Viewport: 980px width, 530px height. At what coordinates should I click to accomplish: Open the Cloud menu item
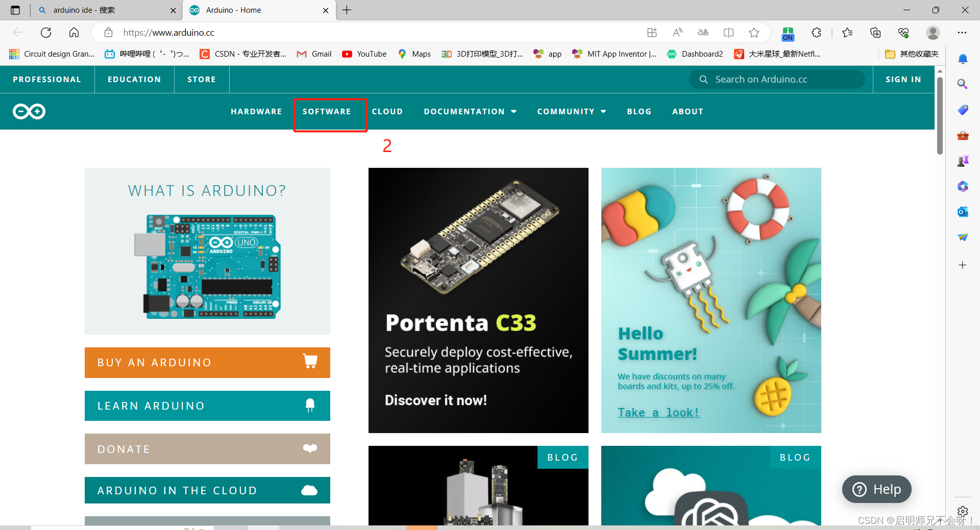click(387, 111)
